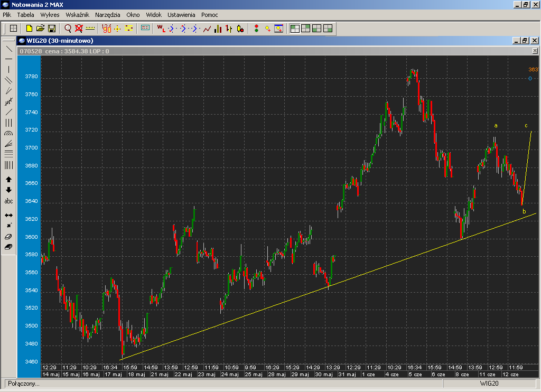Save with the floppy disk icon
541x392 pixels.
[x=52, y=29]
